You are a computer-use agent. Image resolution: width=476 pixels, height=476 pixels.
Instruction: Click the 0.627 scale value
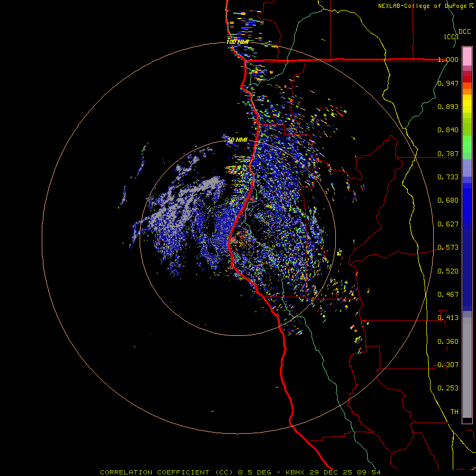448,224
